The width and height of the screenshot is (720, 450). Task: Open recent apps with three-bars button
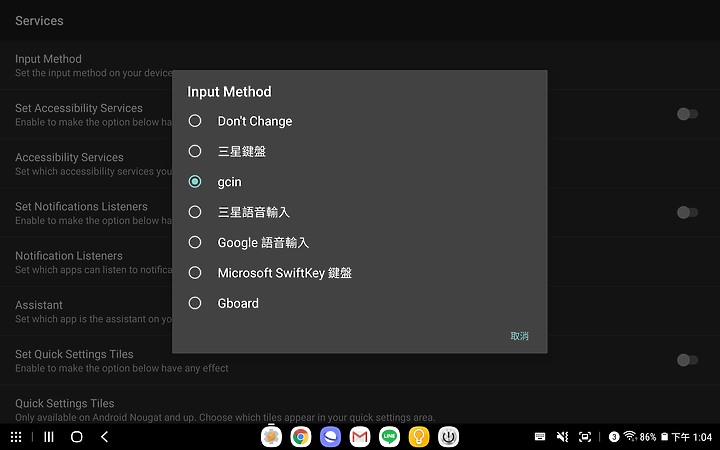[49, 437]
